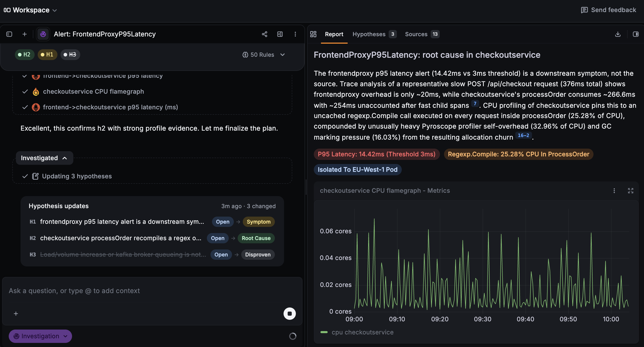Toggle cpu checkoutservice legend series
This screenshot has height=347, width=644.
(357, 332)
